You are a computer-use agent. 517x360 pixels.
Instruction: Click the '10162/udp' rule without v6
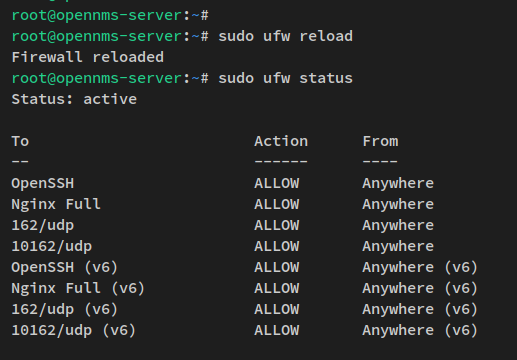coord(52,246)
